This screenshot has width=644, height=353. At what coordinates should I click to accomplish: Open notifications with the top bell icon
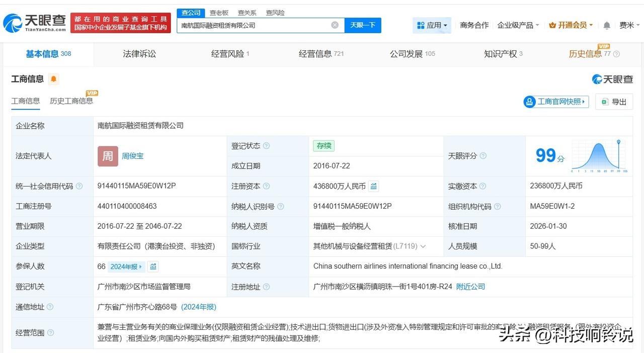click(x=607, y=25)
